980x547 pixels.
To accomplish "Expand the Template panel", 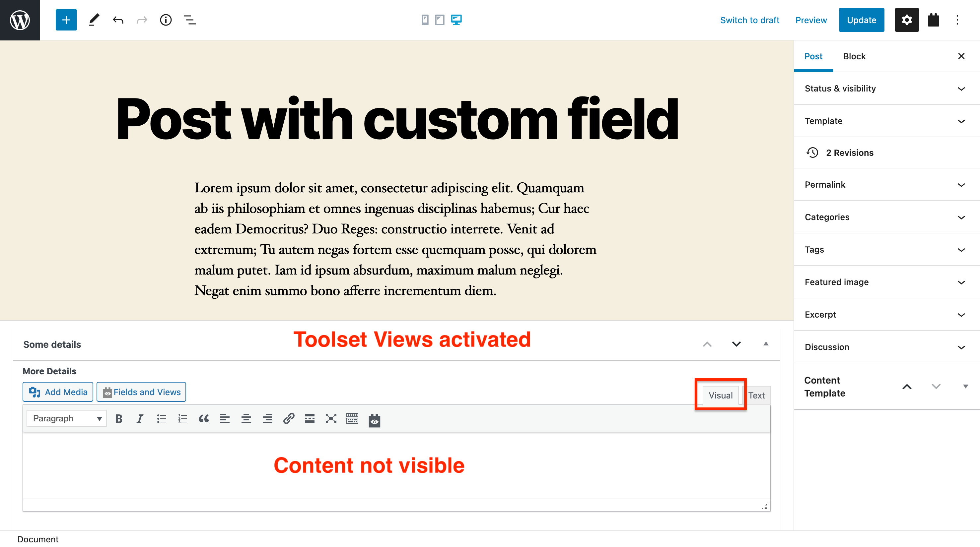I will (x=887, y=121).
